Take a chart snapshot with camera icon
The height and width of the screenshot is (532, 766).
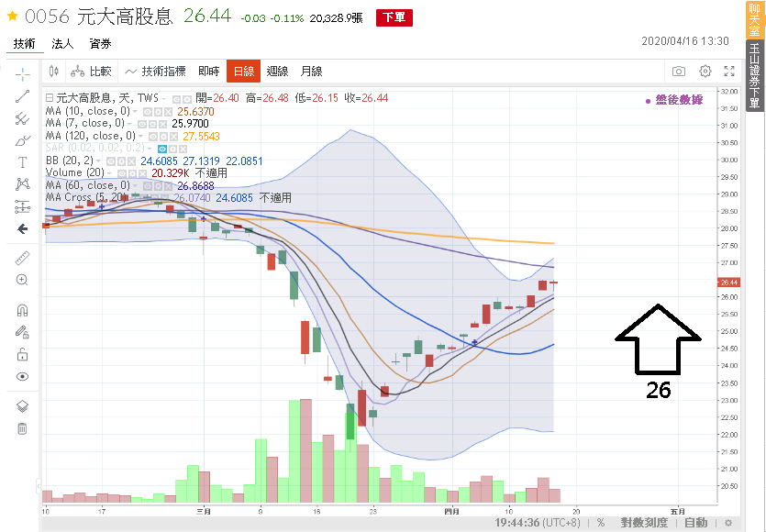pyautogui.click(x=679, y=72)
